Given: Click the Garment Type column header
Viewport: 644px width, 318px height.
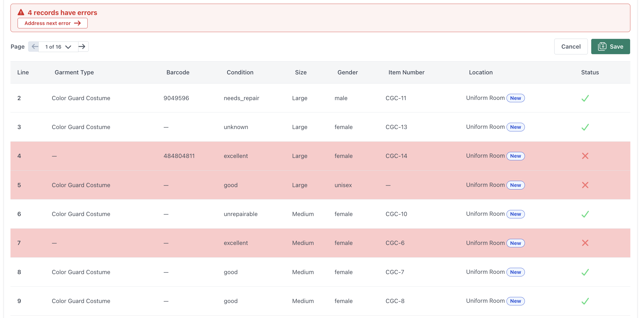Looking at the screenshot, I should coord(74,72).
